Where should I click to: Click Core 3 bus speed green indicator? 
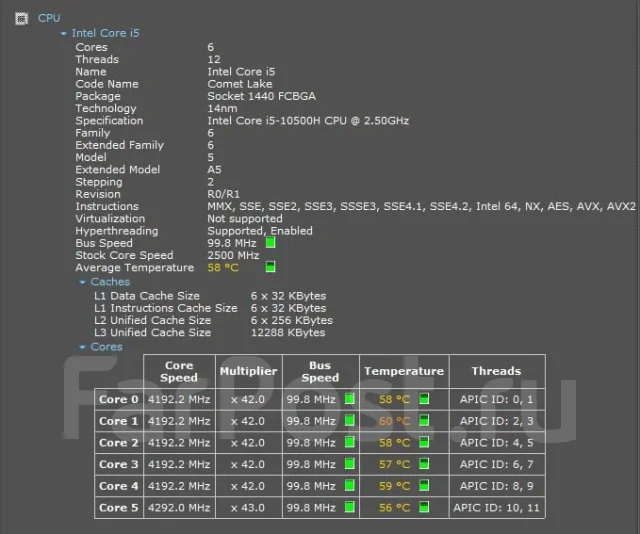click(350, 464)
